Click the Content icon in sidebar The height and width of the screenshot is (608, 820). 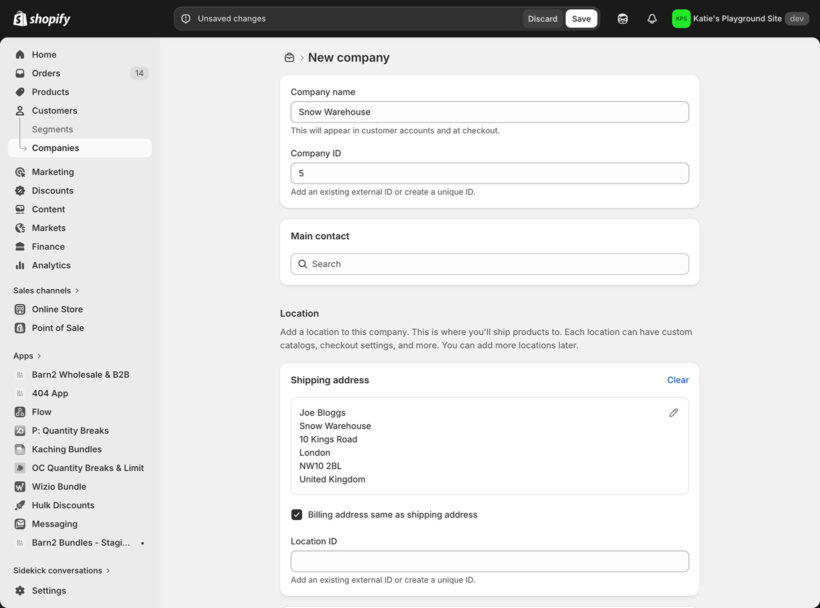click(x=20, y=209)
